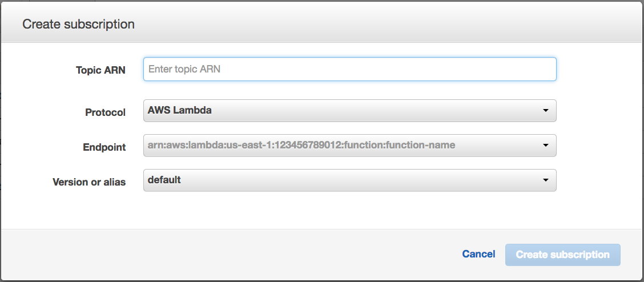
Task: Click the Protocol field label
Action: click(105, 112)
